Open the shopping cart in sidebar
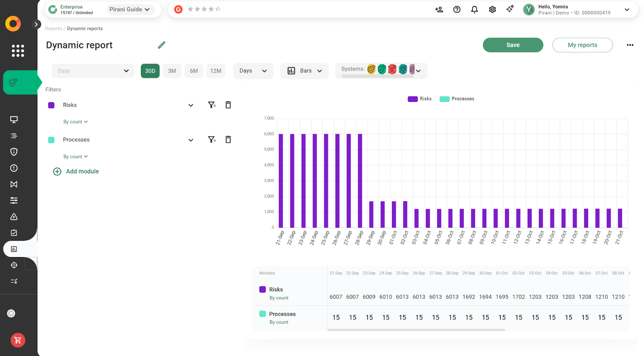 coord(18,340)
